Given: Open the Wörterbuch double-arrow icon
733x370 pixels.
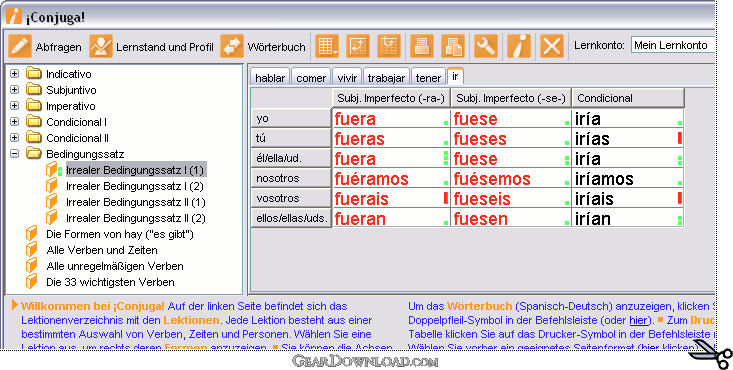Looking at the screenshot, I should (x=232, y=46).
